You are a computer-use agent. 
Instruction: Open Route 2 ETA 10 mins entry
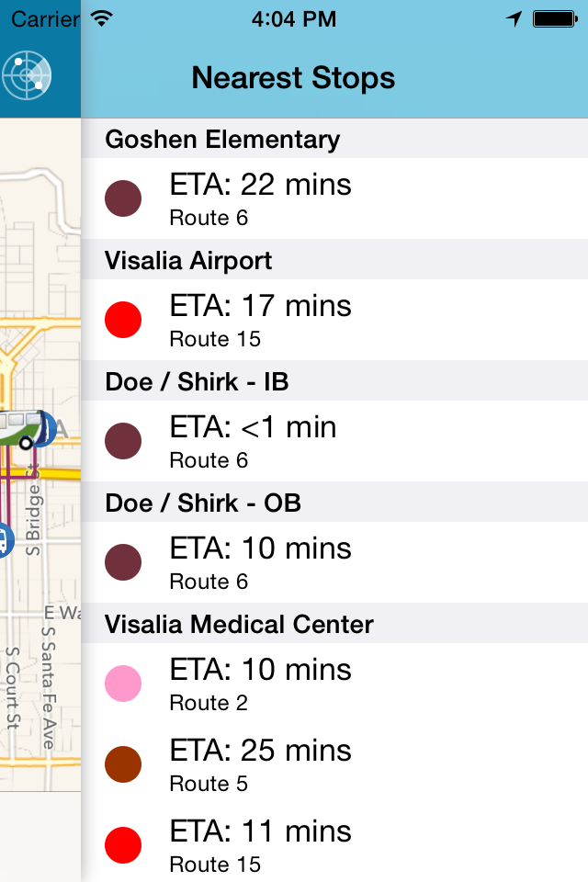(334, 684)
